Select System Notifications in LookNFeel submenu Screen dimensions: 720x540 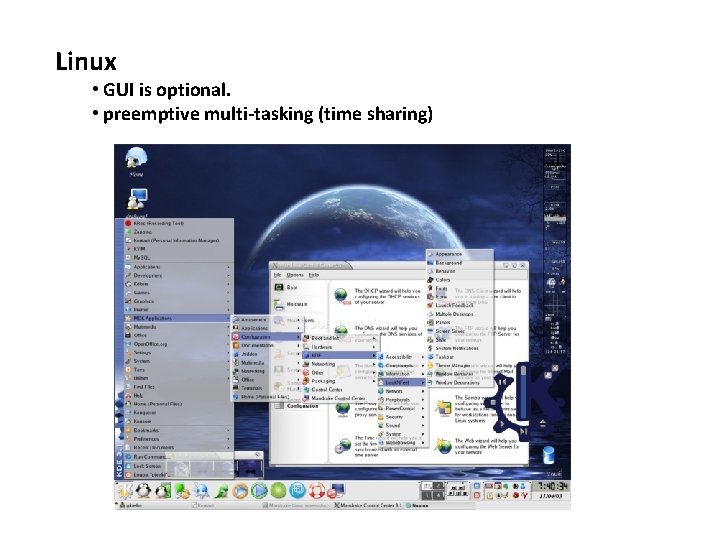pos(460,348)
